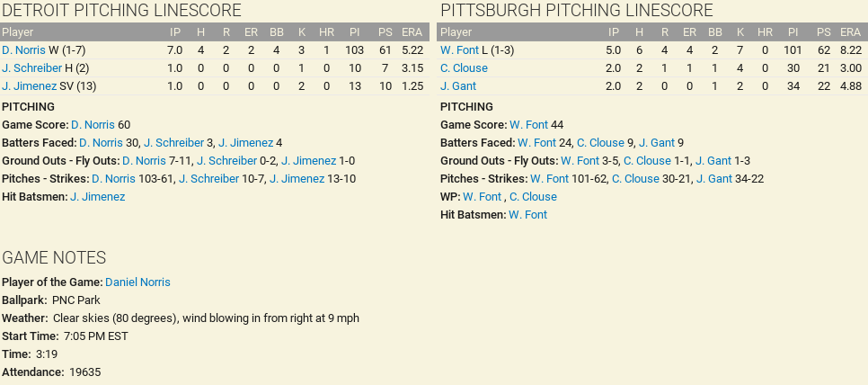Screen dimensions: 868x385
Task: Click Player column header in Detroit table
Action: tap(18, 31)
